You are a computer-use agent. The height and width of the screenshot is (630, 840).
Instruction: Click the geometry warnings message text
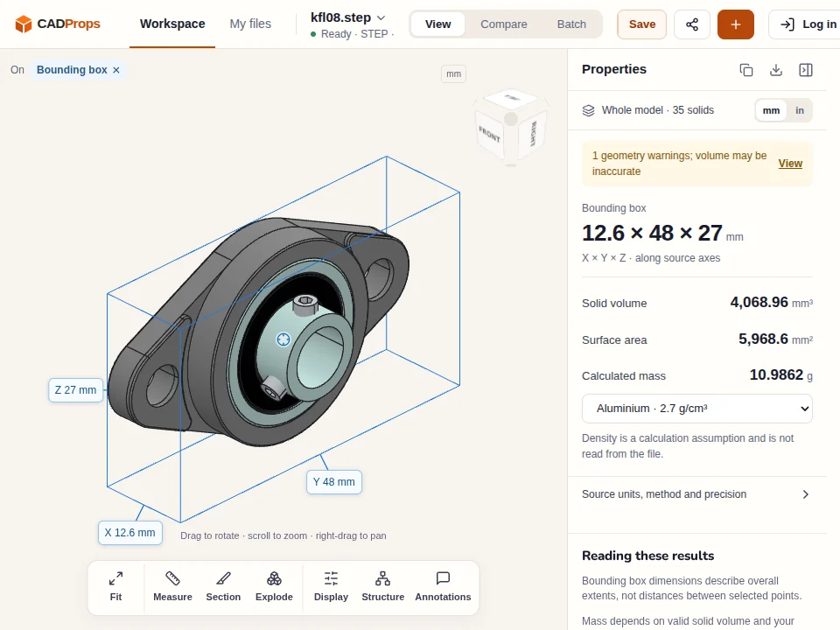pos(679,164)
